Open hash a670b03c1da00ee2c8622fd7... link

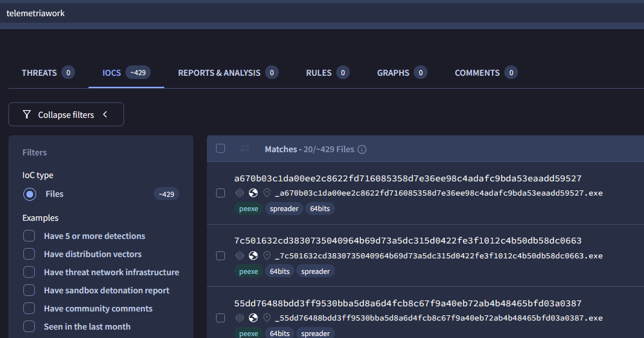[408, 179]
